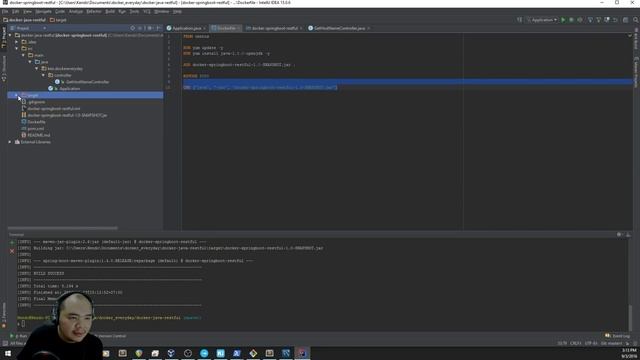Hide the Project panel using the hide icon
The width and height of the screenshot is (640, 360).
tap(159, 28)
